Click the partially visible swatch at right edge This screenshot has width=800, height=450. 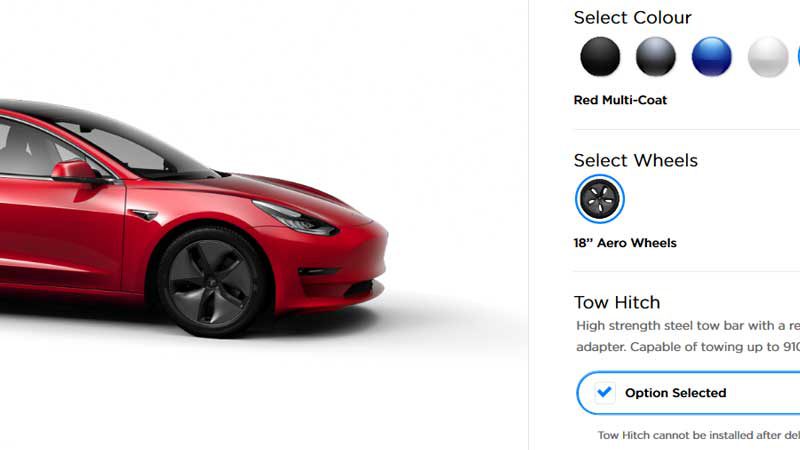[798, 57]
